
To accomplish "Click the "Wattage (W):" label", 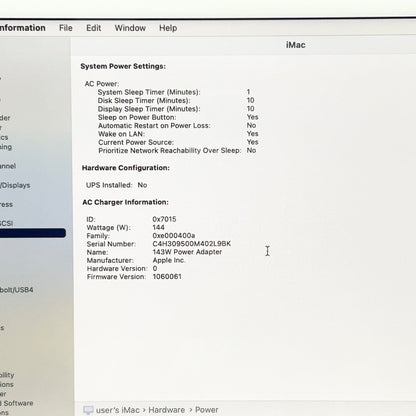I will [109, 228].
